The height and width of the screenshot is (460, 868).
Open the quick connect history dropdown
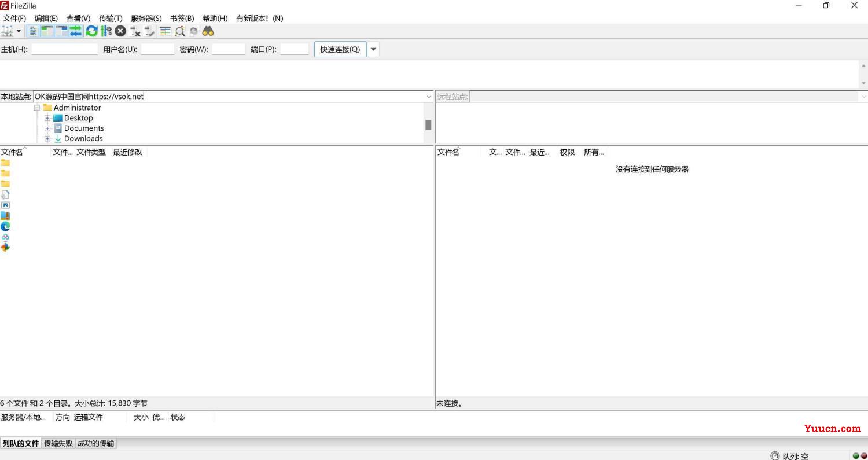374,49
